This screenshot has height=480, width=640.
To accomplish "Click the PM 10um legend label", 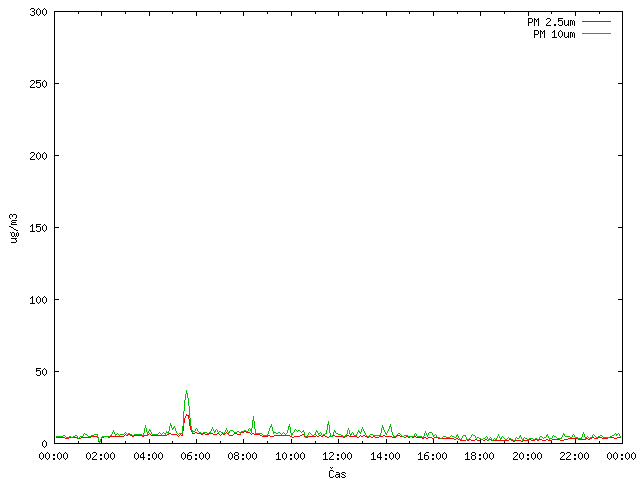I will coord(554,34).
